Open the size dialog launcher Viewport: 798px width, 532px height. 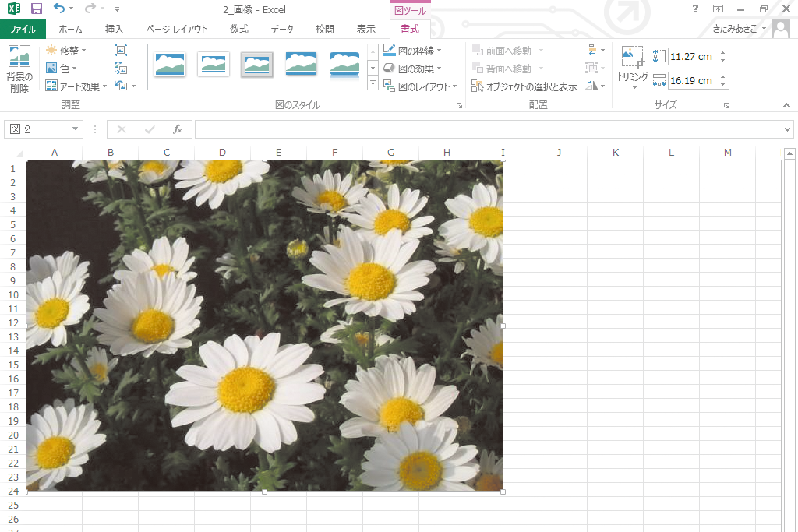(726, 105)
